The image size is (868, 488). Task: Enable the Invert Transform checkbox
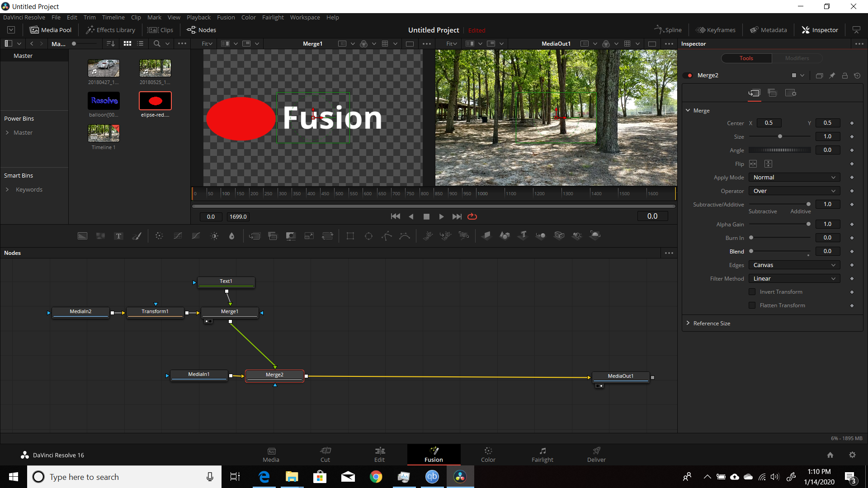752,292
